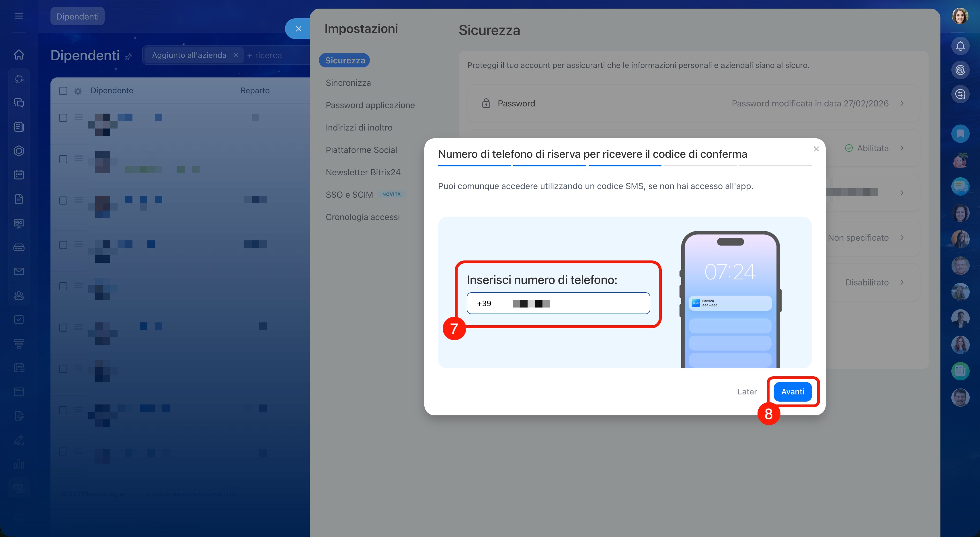This screenshot has height=537, width=980.
Task: Close the backup phone number dialog
Action: [816, 149]
